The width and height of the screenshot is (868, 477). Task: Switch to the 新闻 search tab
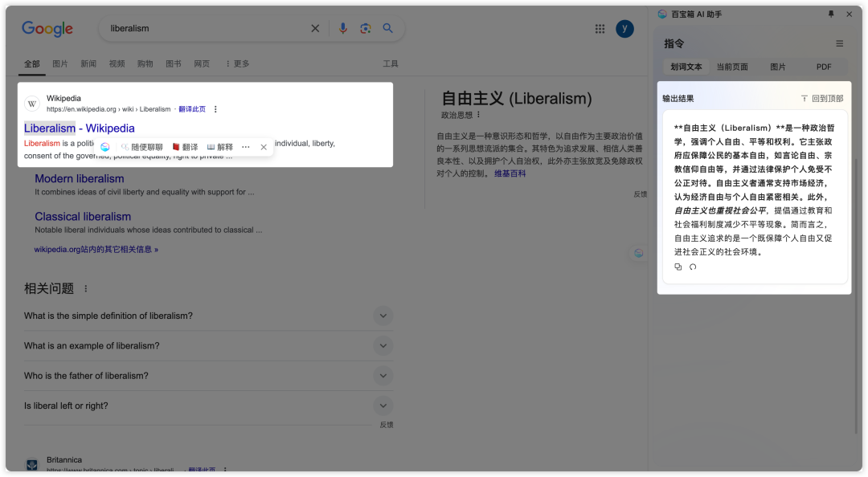[88, 64]
